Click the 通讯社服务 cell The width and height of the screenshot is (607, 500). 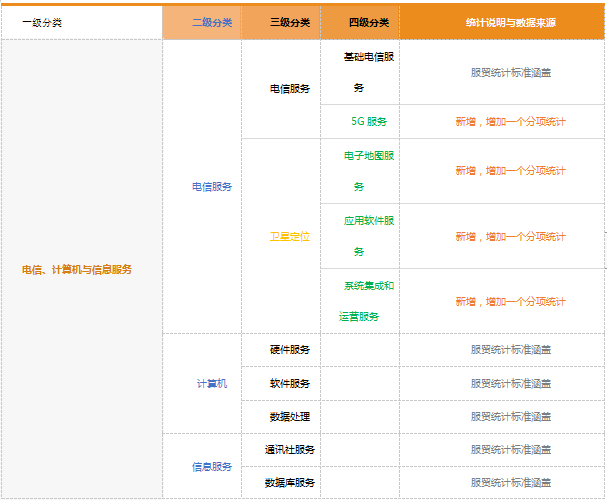tap(289, 449)
